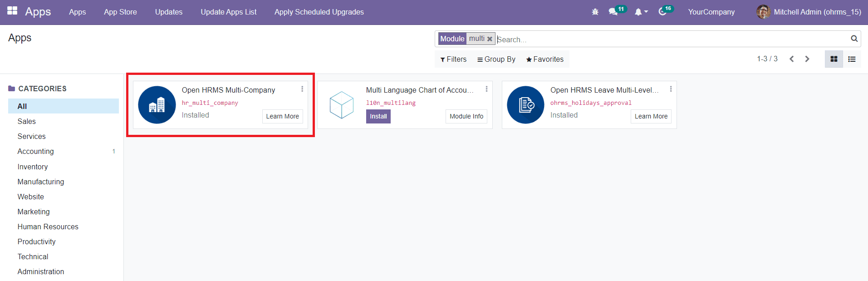Viewport: 868px width, 281px height.
Task: Select the Website category
Action: coord(64,197)
